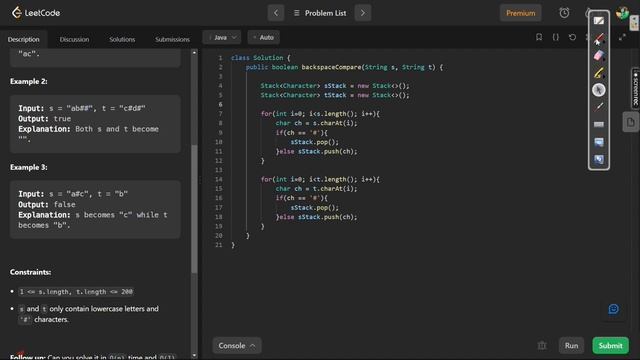Open the alarm clock timer
The height and width of the screenshot is (360, 640).
(564, 13)
